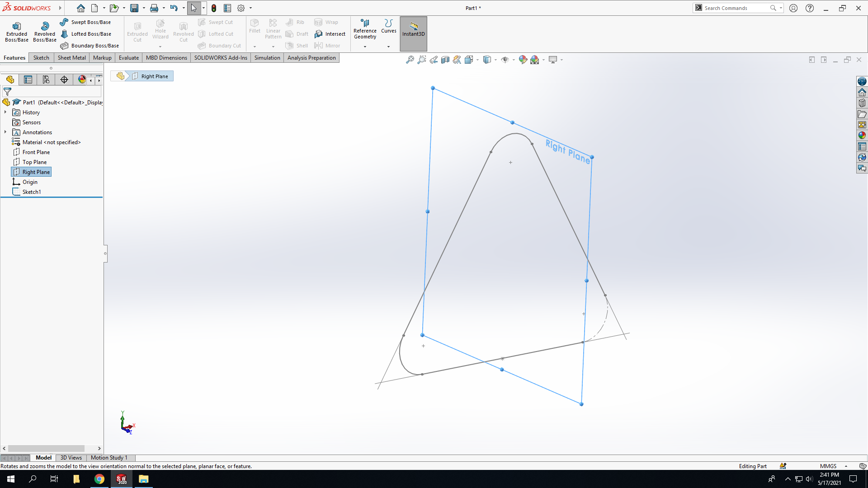
Task: Open Chrome from the taskbar
Action: [x=99, y=479]
